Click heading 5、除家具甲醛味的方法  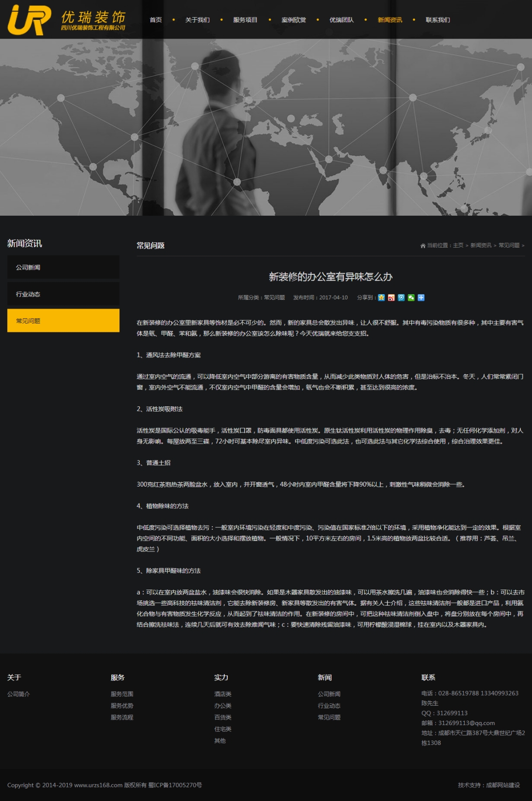[168, 570]
